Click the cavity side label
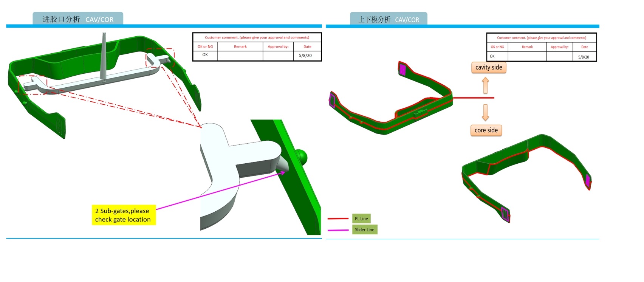 [x=489, y=67]
